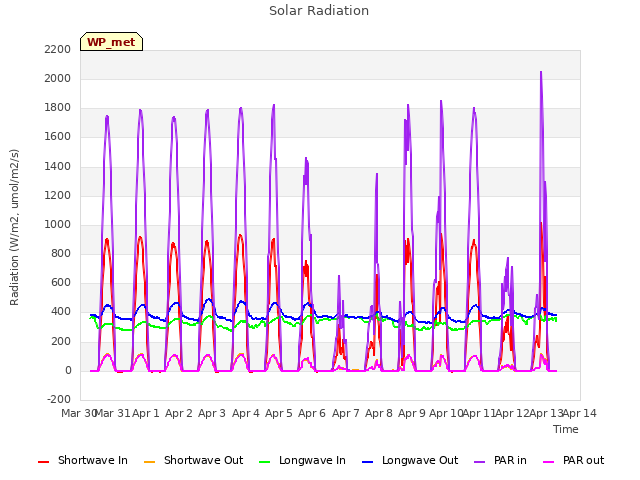Click the tallest PAR in peak on Apr 13
This screenshot has height=480, width=640.
[x=541, y=73]
